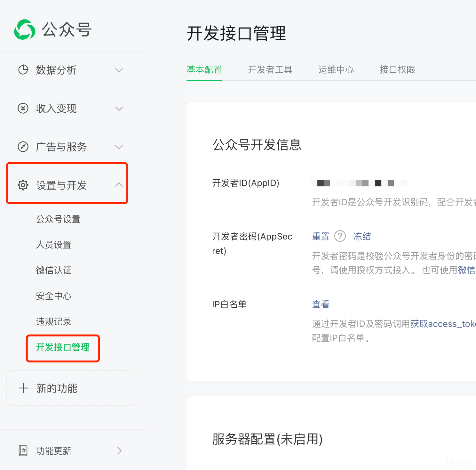
Task: Collapse the 设置与开发 chevron
Action: pos(119,185)
